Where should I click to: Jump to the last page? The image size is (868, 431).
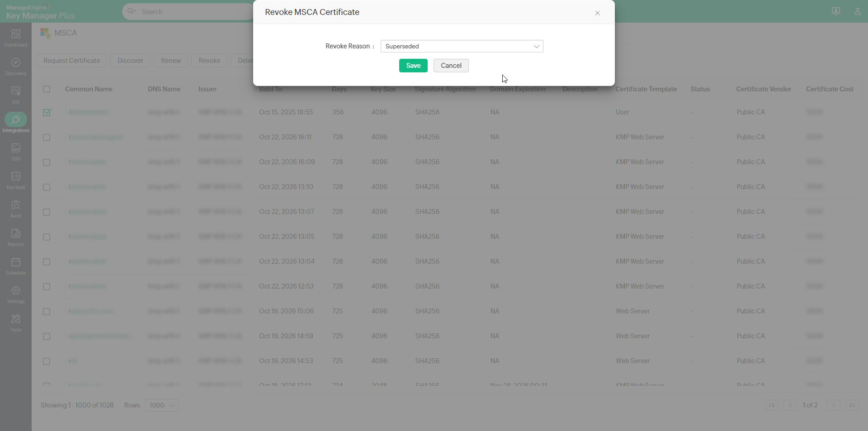click(x=852, y=405)
